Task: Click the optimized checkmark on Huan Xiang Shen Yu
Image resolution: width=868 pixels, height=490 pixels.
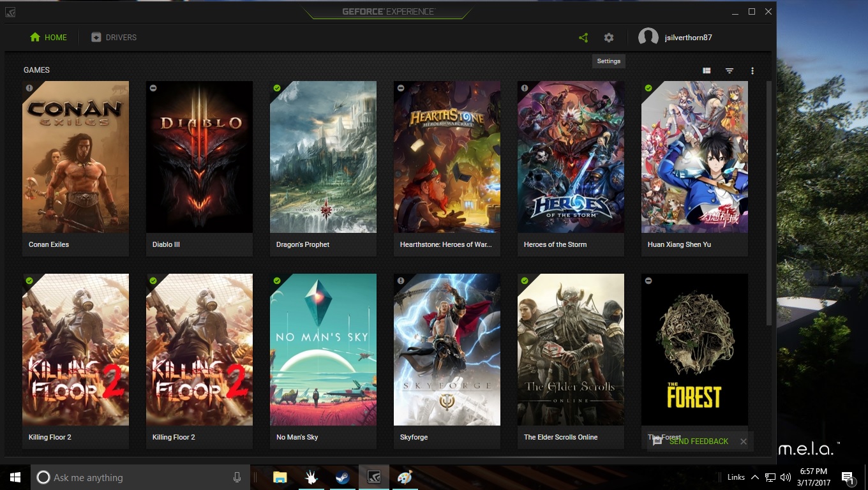Action: pos(648,88)
